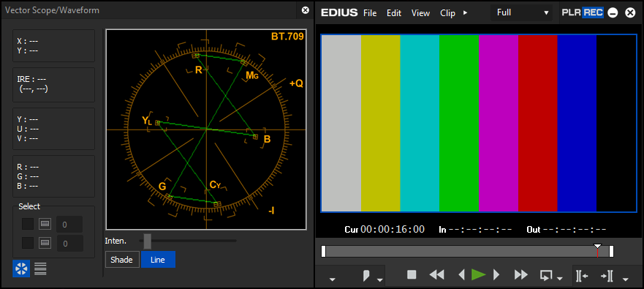
Task: Click the Stop playback button
Action: (x=412, y=274)
